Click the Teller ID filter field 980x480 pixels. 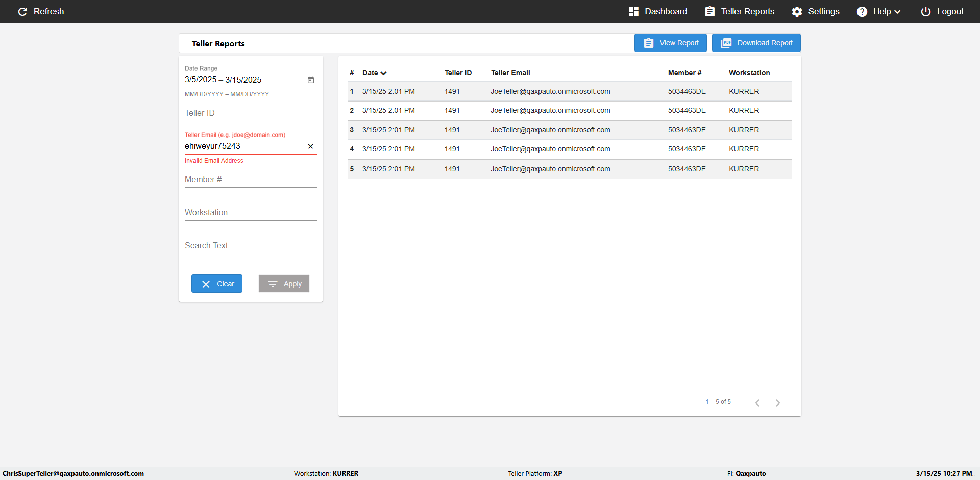pyautogui.click(x=251, y=113)
